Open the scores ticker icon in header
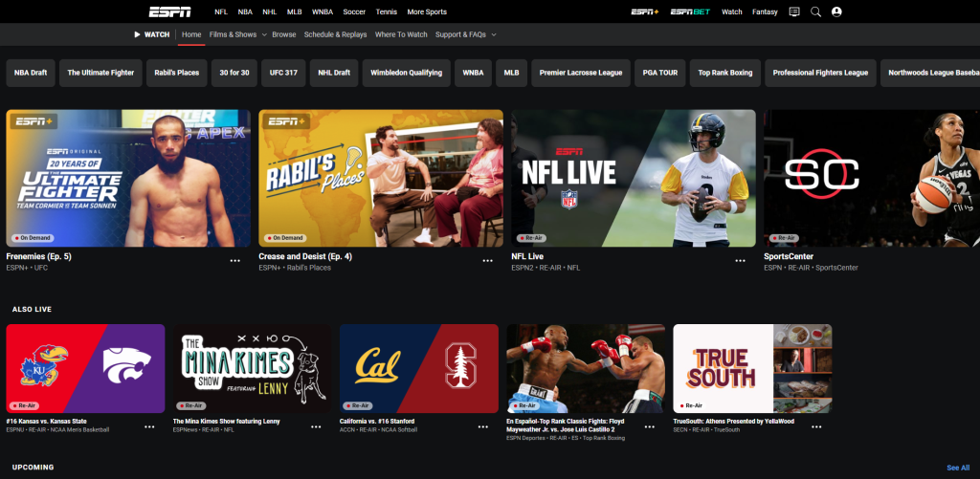980x479 pixels. point(794,11)
